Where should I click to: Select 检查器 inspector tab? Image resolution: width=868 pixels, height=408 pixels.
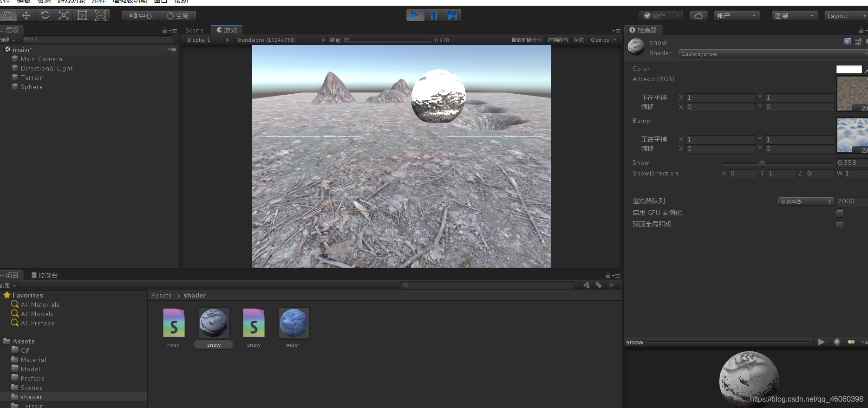pyautogui.click(x=643, y=30)
